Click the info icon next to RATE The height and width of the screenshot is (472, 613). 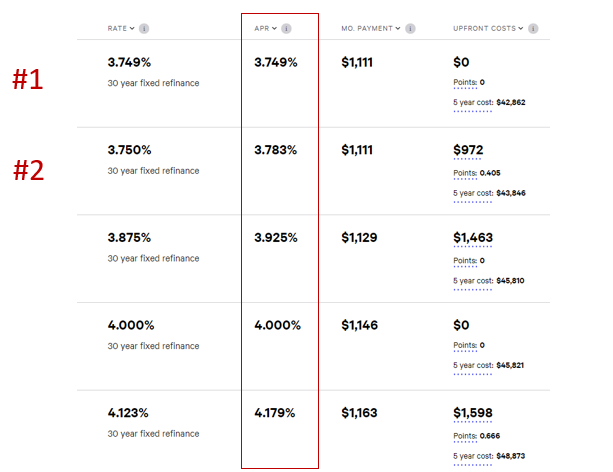(144, 29)
